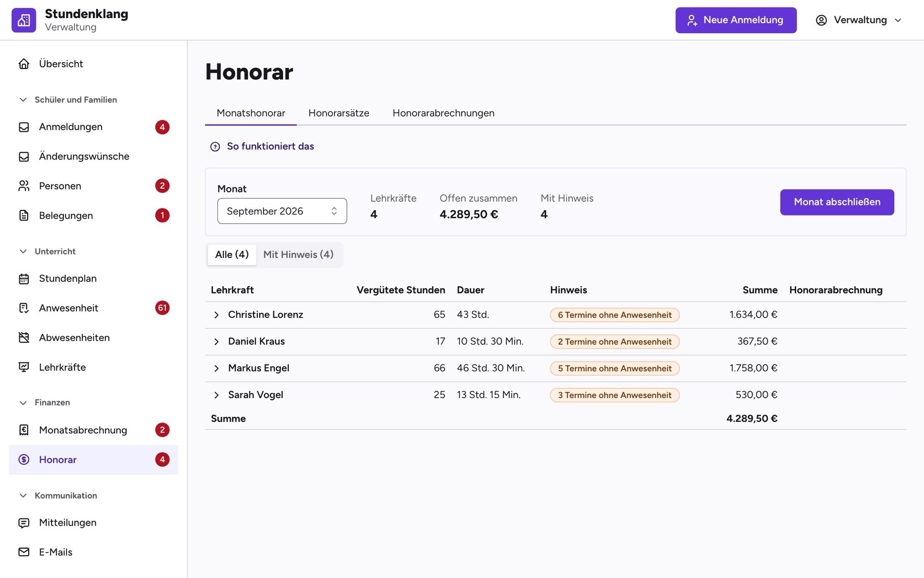The image size is (924, 578).
Task: Click the 6 Termine ohne Anwesenheit badge
Action: 614,315
